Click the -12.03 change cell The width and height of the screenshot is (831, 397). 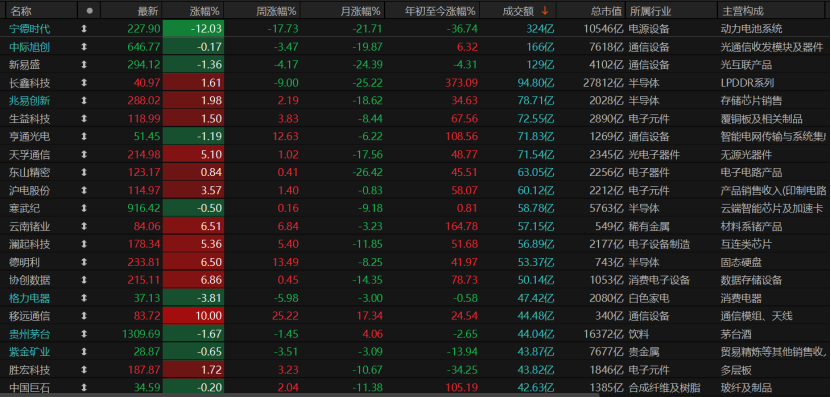tap(193, 29)
